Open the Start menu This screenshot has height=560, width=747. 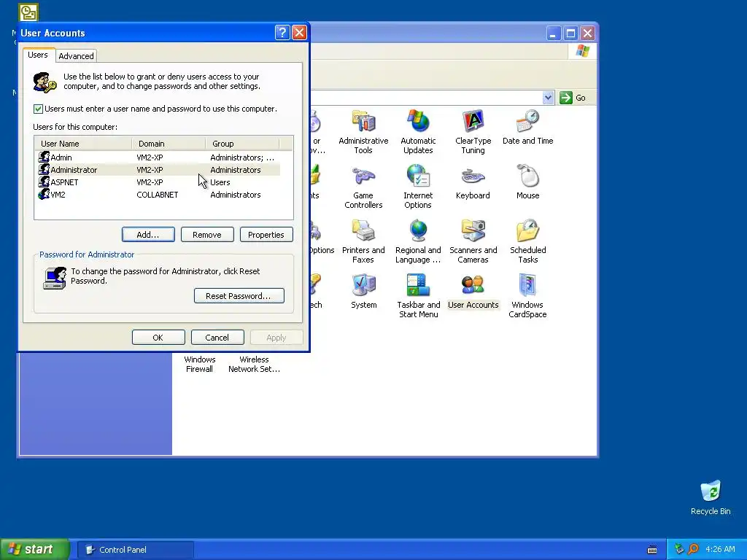pyautogui.click(x=34, y=549)
